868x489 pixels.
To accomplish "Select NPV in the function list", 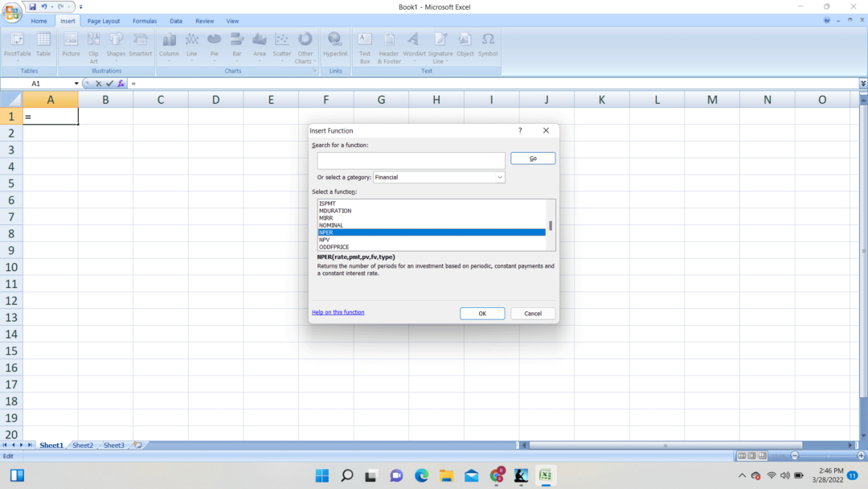I will pos(325,240).
